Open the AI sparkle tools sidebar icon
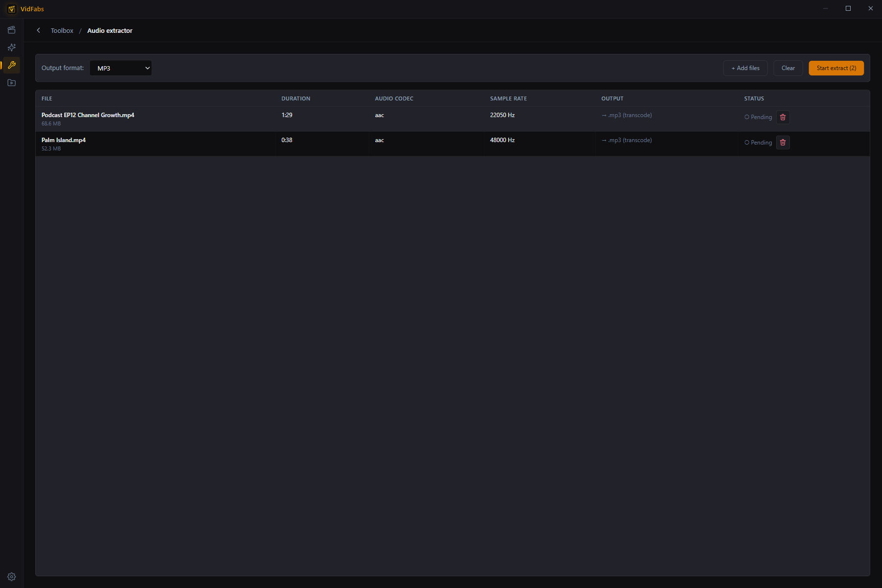The image size is (882, 588). 12,48
